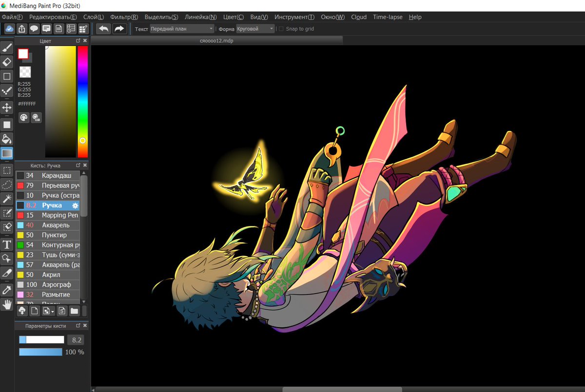Click the cloud save checkmark icon
The width and height of the screenshot is (585, 392).
tap(9, 29)
